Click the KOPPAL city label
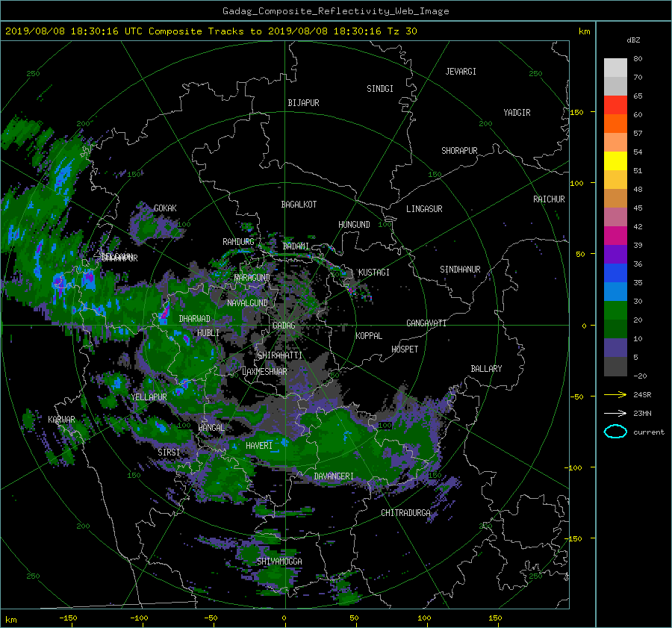Screen dimensions: 672x628 click(369, 336)
